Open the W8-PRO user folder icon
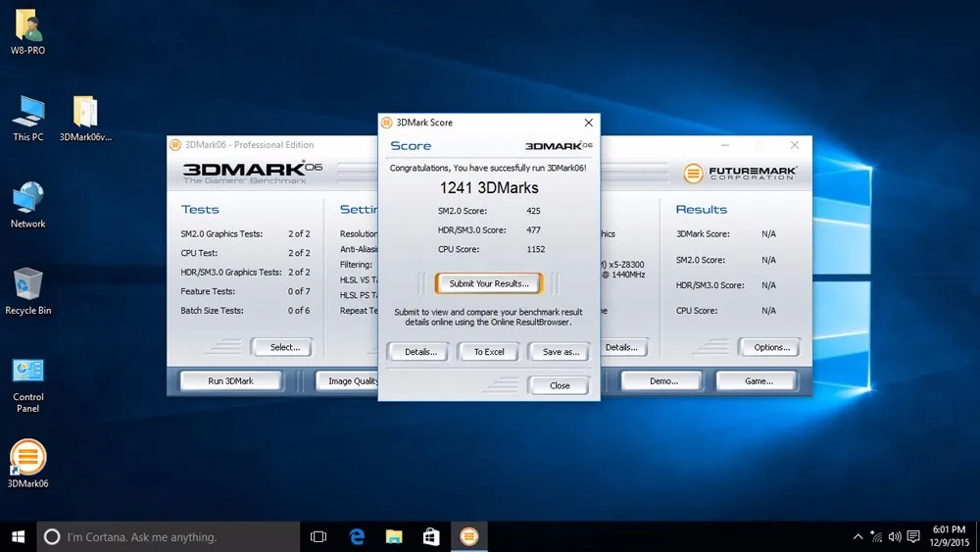This screenshot has width=980, height=552. (27, 32)
